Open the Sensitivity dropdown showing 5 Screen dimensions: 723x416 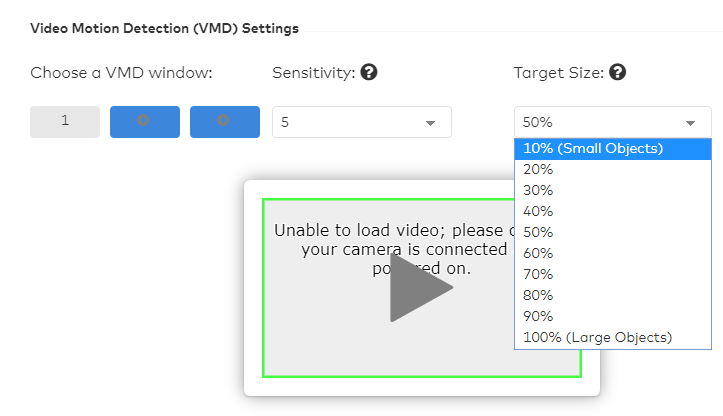[x=361, y=122]
